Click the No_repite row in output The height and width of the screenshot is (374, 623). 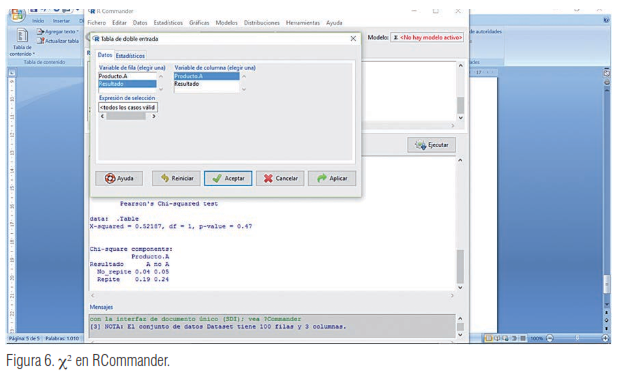133,272
